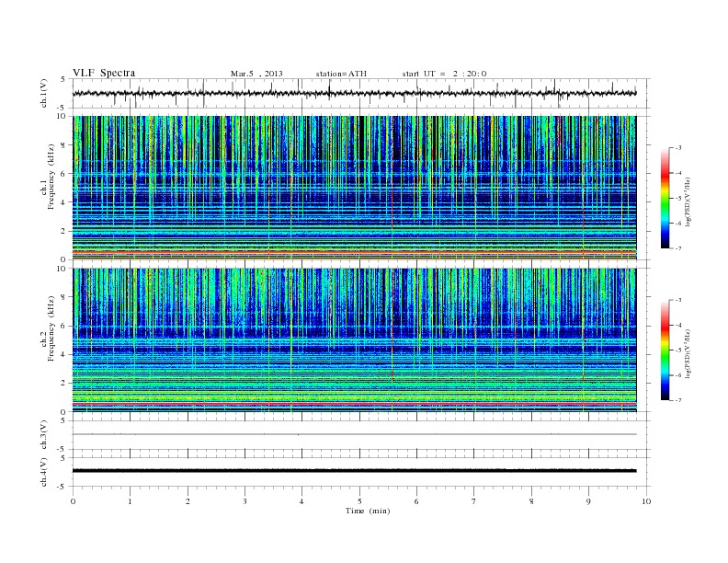Click the "Time (min)" x-axis label
The image size is (728, 563).
pos(368,511)
